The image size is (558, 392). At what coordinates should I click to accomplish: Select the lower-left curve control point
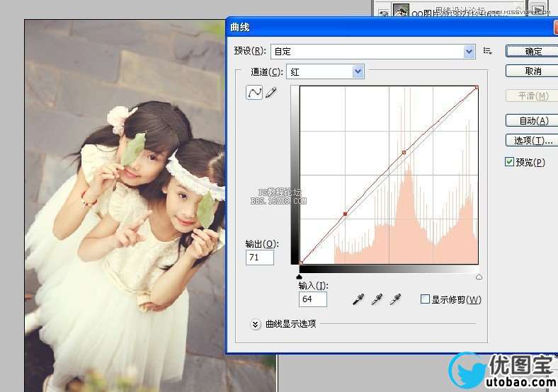tap(345, 214)
